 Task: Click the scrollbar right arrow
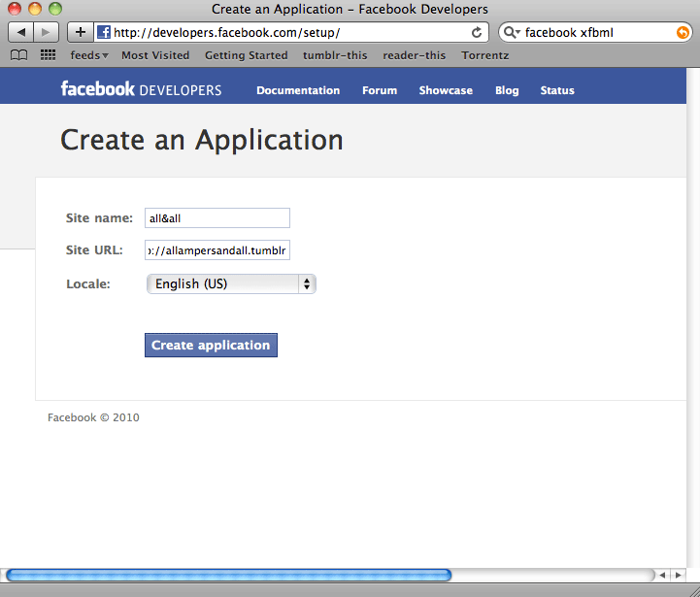point(678,575)
